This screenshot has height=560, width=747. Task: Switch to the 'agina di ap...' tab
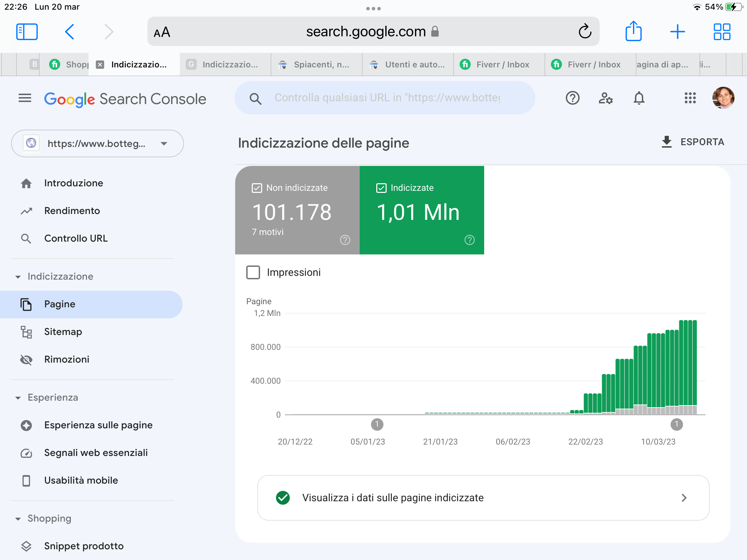(x=667, y=65)
